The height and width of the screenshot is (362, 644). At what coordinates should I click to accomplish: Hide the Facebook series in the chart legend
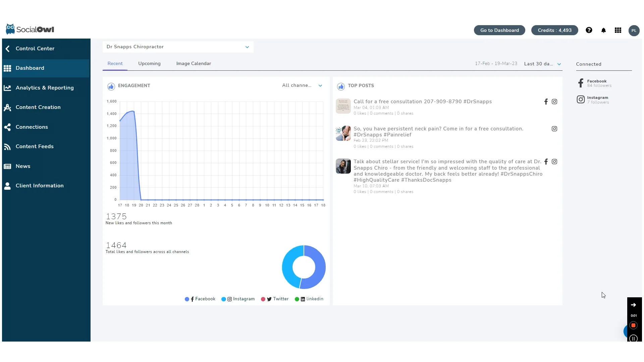point(200,299)
